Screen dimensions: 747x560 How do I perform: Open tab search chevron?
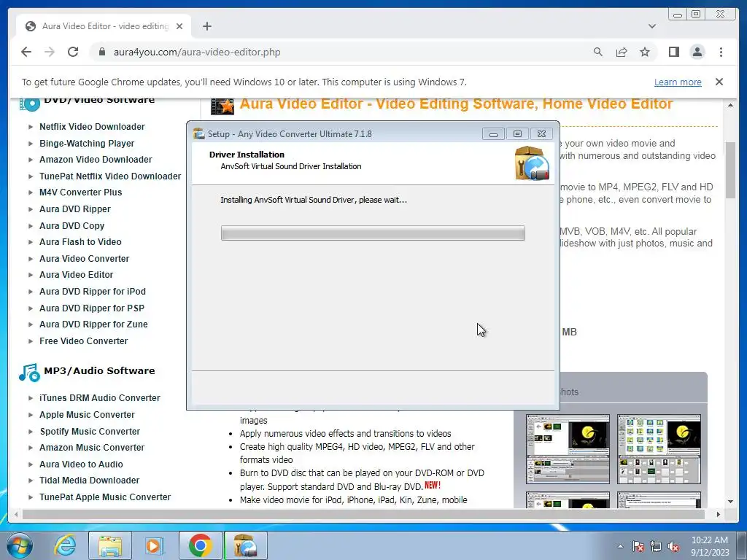[x=652, y=26]
